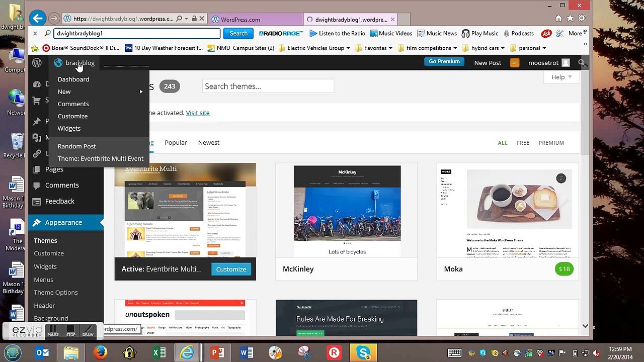Click the ezvid PAUSE button
The width and height of the screenshot is (644, 362).
[53, 331]
